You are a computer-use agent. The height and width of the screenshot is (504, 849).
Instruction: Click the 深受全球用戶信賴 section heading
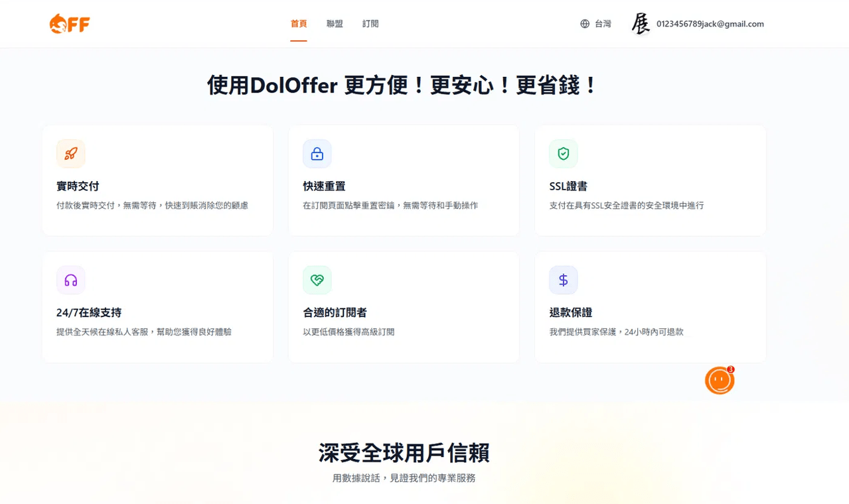404,453
